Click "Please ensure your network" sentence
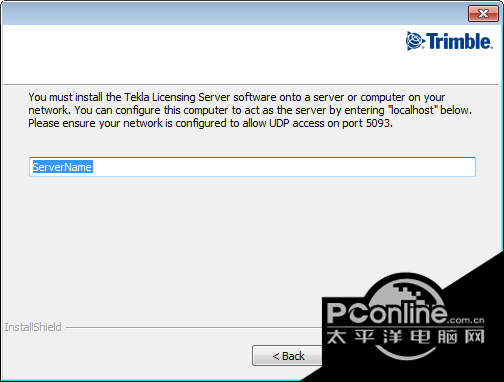The height and width of the screenshot is (382, 504). pos(95,123)
